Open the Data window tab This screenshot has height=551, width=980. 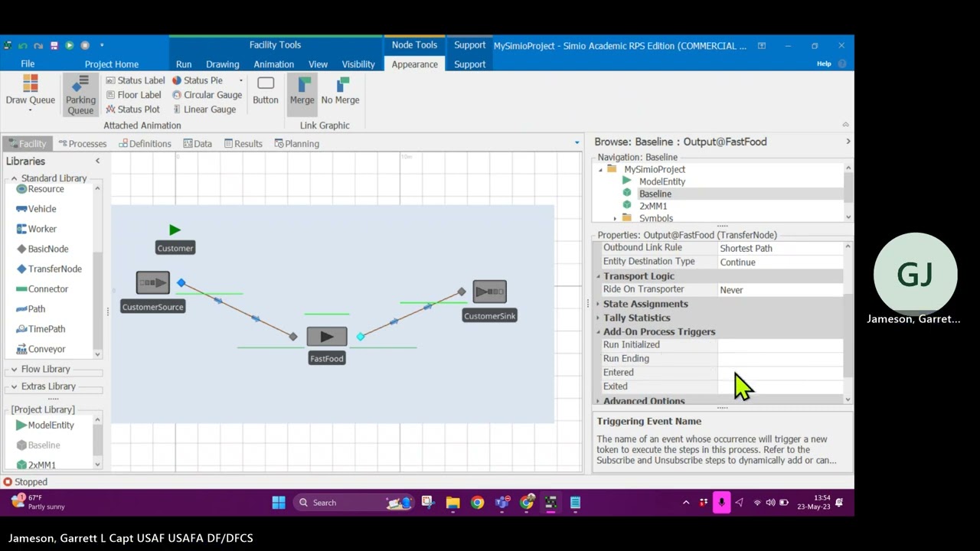coord(198,144)
